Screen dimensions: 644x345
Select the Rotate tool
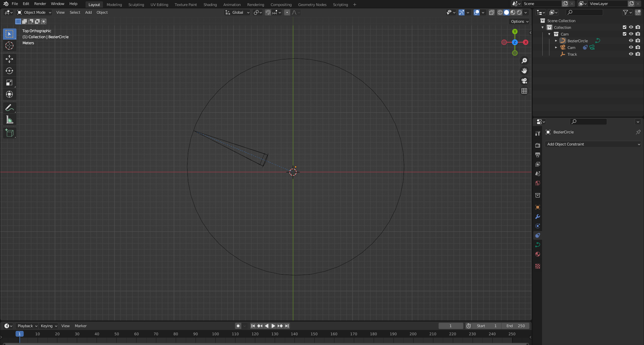point(9,71)
